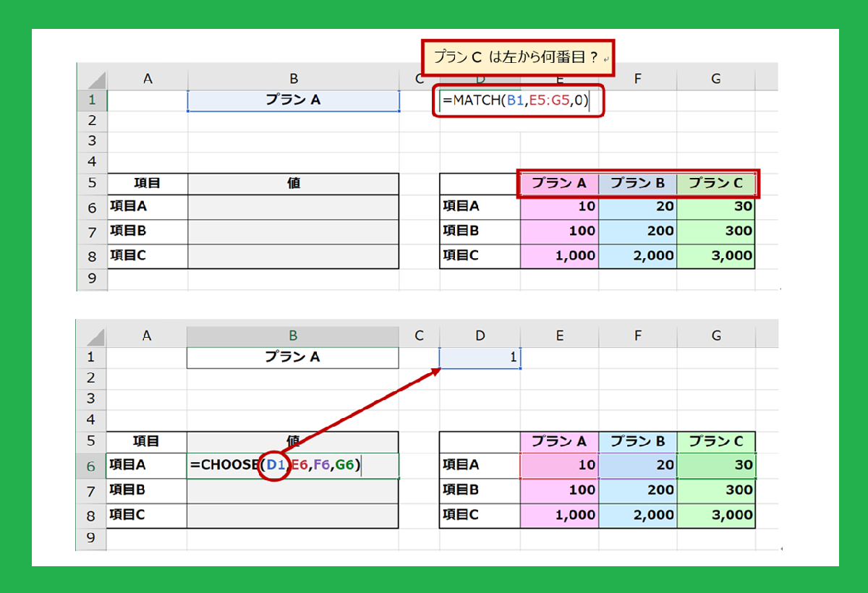
Task: Click プラン C header inside the red-outlined range
Action: pos(716,184)
